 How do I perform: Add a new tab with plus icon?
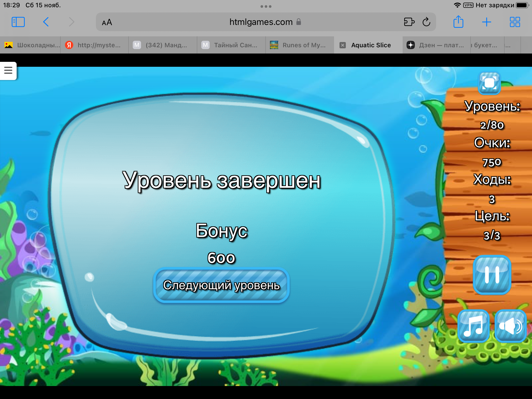pyautogui.click(x=486, y=22)
